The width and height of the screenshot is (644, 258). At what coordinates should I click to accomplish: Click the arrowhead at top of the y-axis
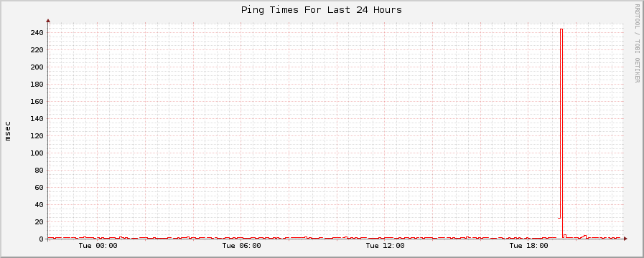tap(48, 21)
